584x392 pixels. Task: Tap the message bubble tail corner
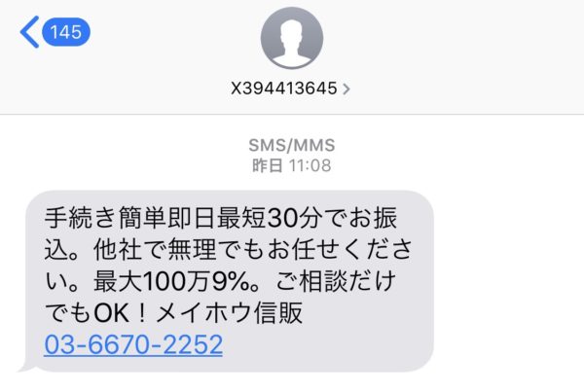[x=27, y=367]
